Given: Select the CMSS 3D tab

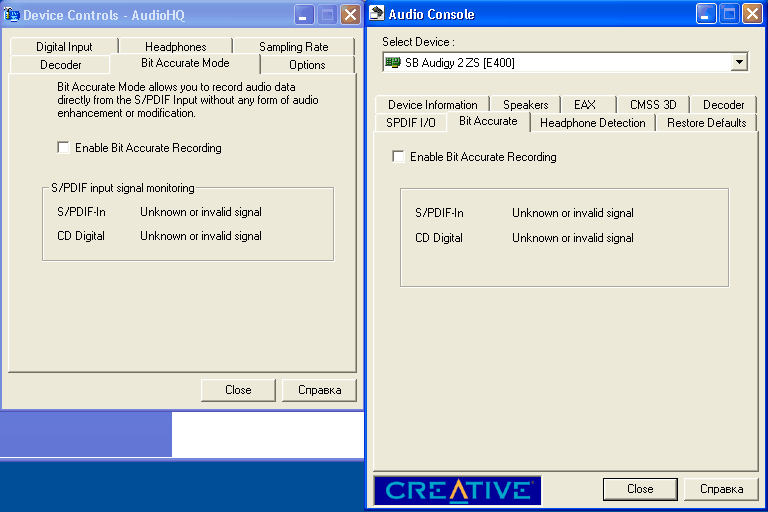Looking at the screenshot, I should (x=653, y=105).
